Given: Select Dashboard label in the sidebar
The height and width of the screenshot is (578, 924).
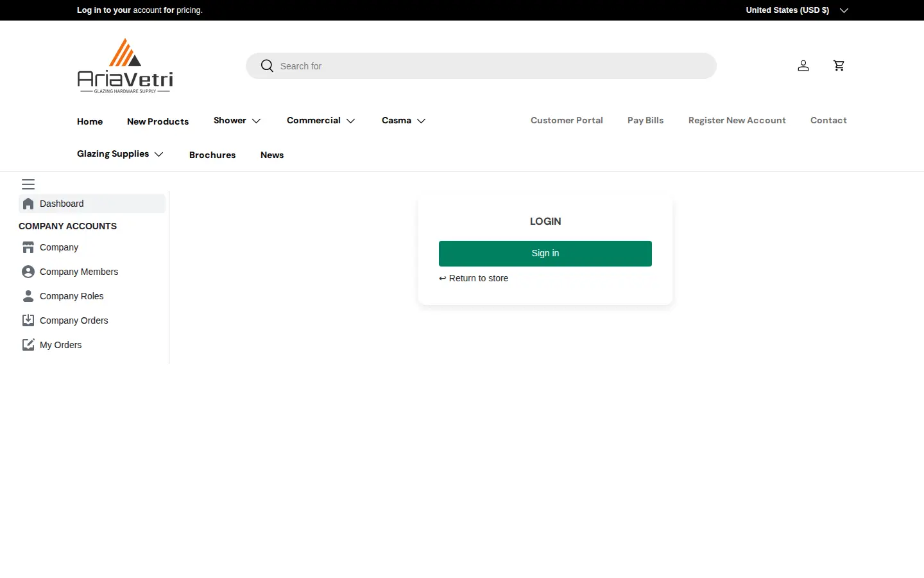Looking at the screenshot, I should [62, 204].
